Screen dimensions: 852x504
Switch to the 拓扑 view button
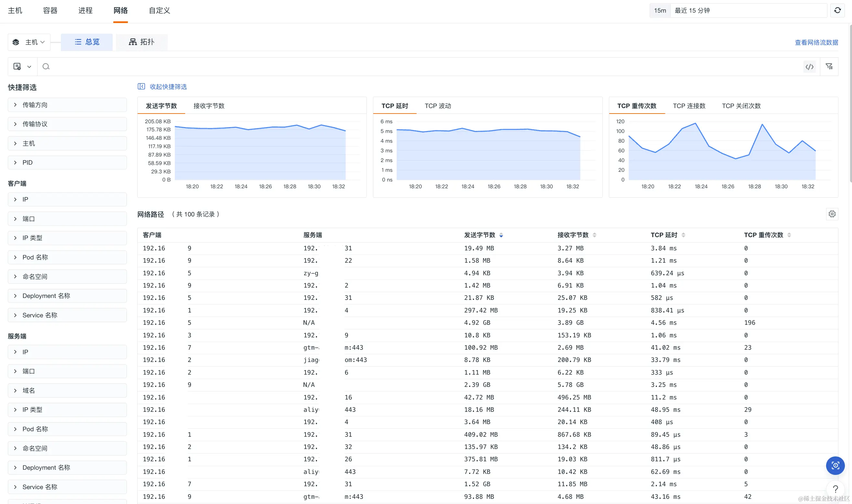click(141, 42)
